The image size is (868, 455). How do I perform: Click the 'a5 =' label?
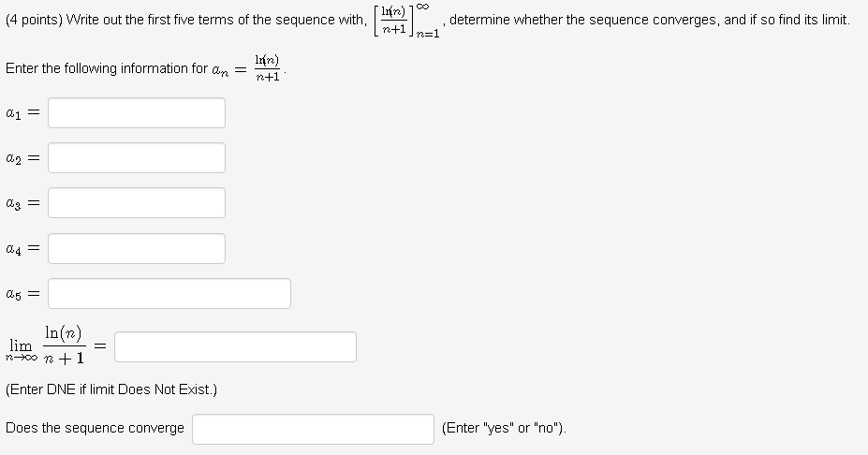[x=20, y=293]
